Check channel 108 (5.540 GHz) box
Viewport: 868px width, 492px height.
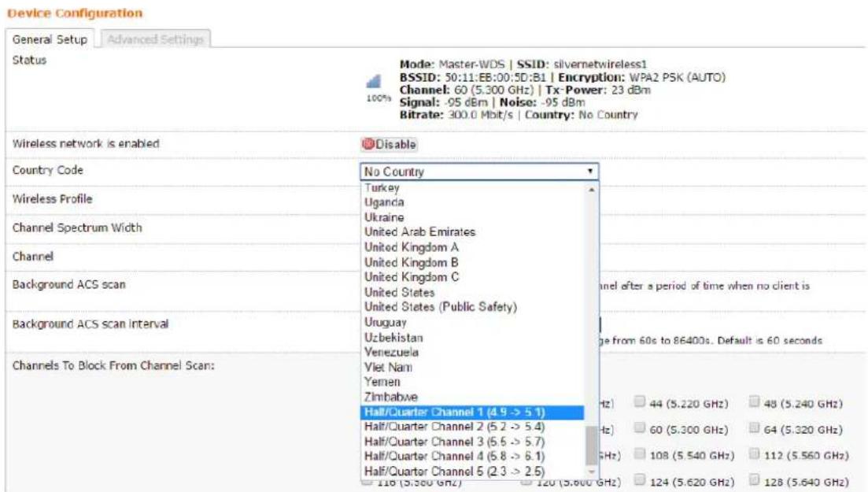[640, 453]
